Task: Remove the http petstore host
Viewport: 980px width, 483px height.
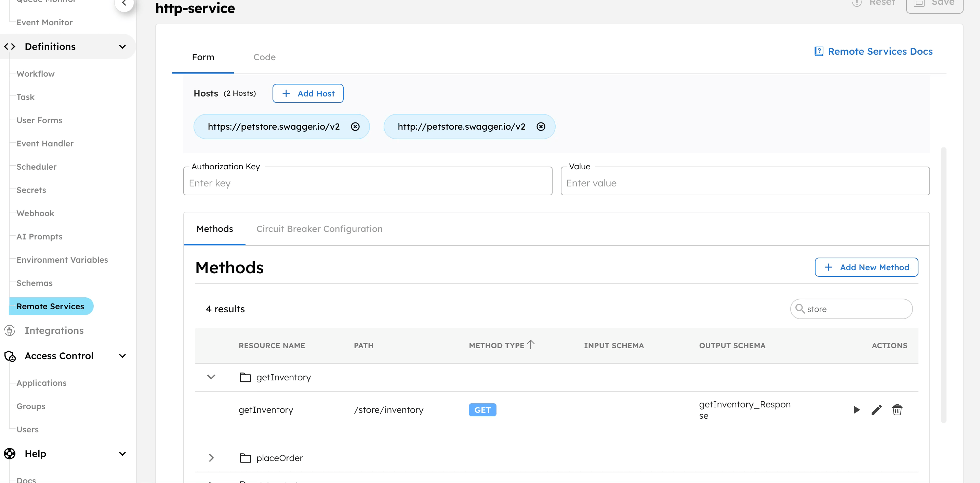Action: (541, 126)
